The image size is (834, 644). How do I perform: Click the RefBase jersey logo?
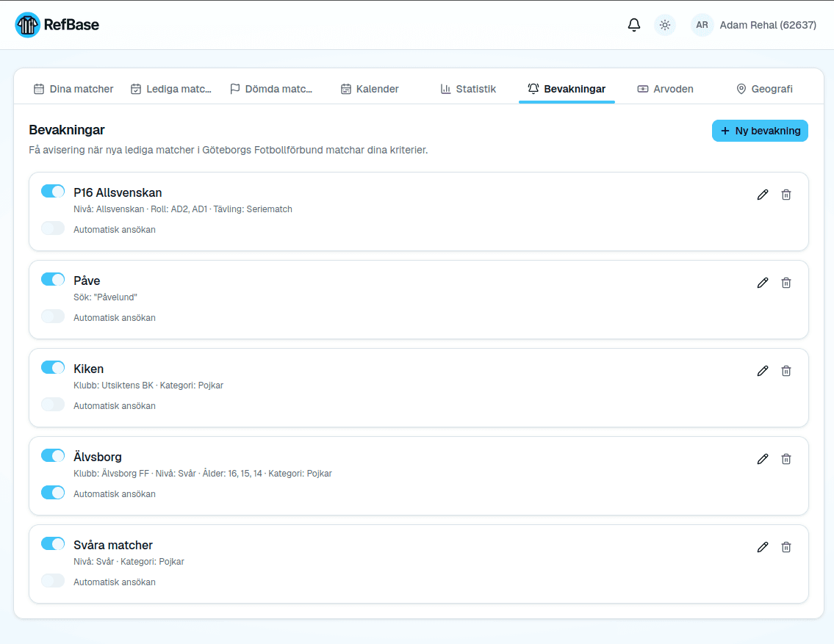coord(28,25)
